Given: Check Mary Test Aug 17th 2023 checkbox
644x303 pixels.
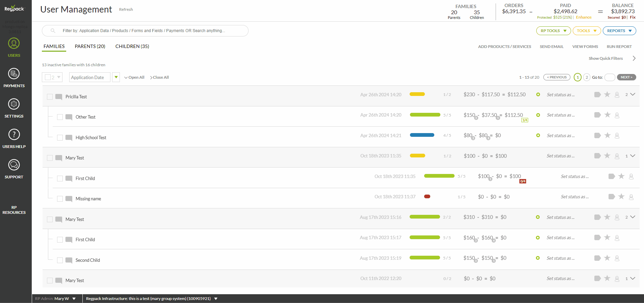Looking at the screenshot, I should coord(50,220).
